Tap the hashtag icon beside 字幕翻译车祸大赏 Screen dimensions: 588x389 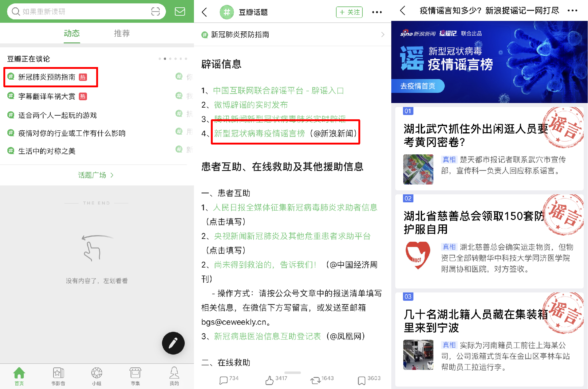pos(11,96)
